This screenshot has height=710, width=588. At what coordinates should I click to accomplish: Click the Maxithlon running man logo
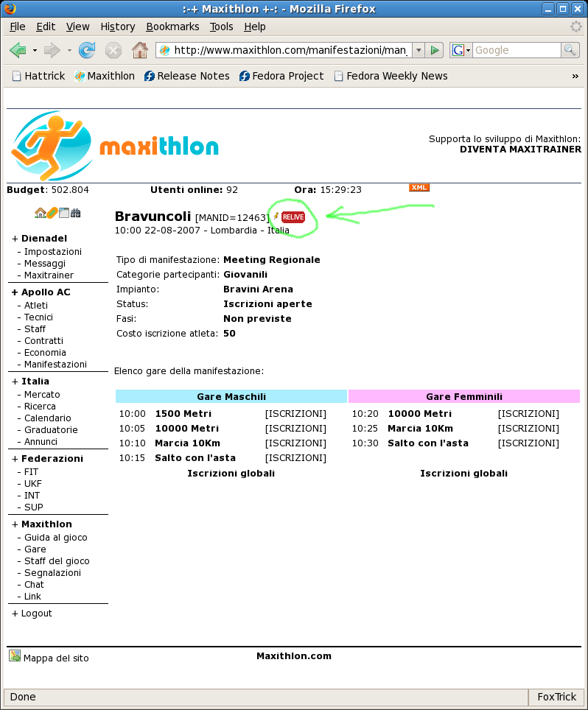52,146
